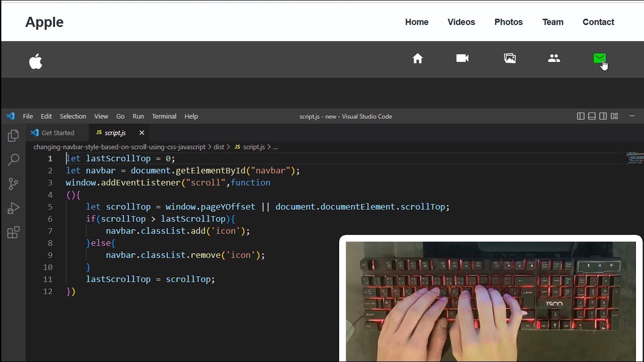Viewport: 644px width, 362px height.
Task: Click pageYOffset on line 5
Action: [228, 207]
